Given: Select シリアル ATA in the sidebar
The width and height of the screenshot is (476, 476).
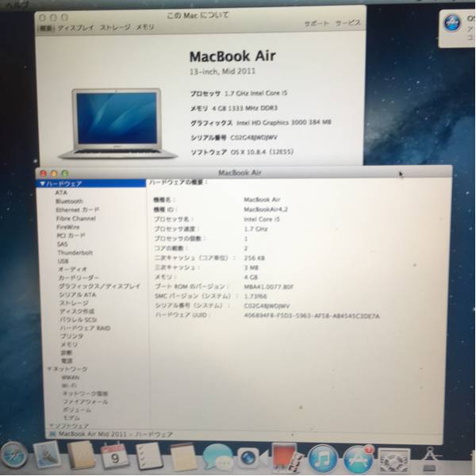Looking at the screenshot, I should [x=78, y=294].
